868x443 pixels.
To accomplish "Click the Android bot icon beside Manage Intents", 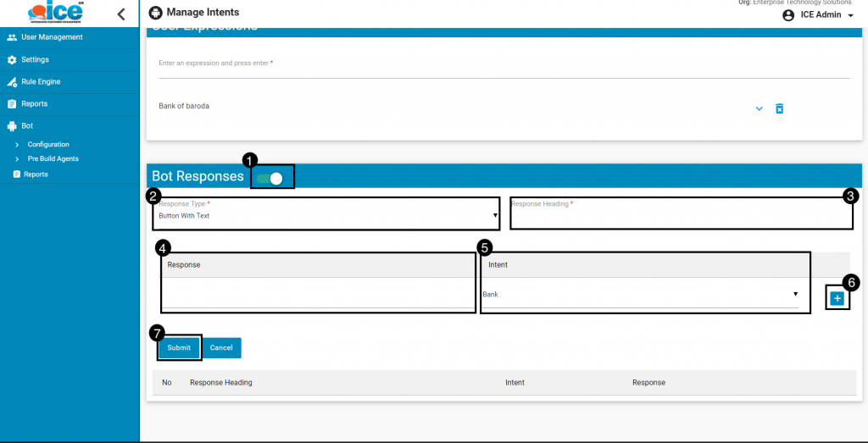I will 154,13.
